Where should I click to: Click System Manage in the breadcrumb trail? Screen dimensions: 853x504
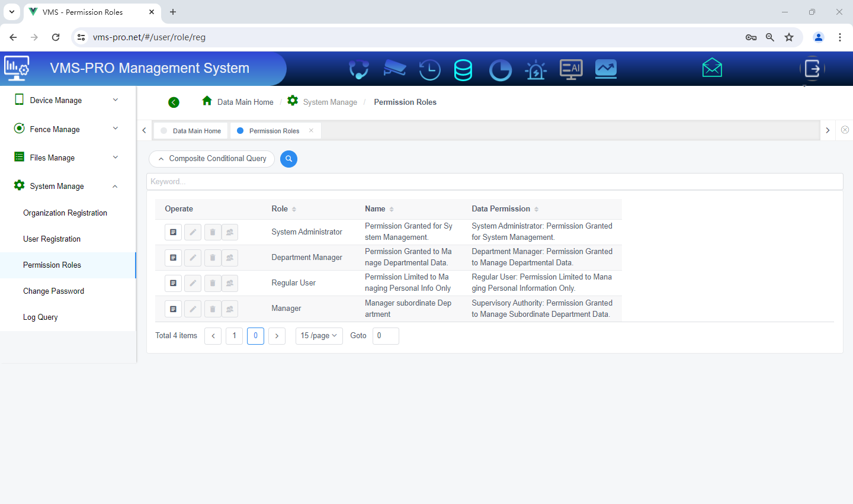(x=329, y=102)
